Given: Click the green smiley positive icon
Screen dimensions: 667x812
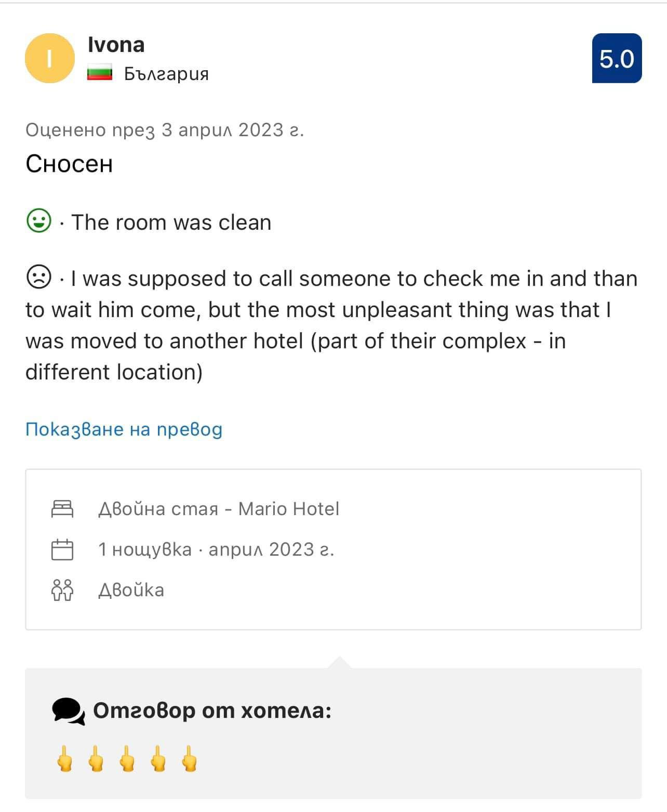Looking at the screenshot, I should point(38,221).
